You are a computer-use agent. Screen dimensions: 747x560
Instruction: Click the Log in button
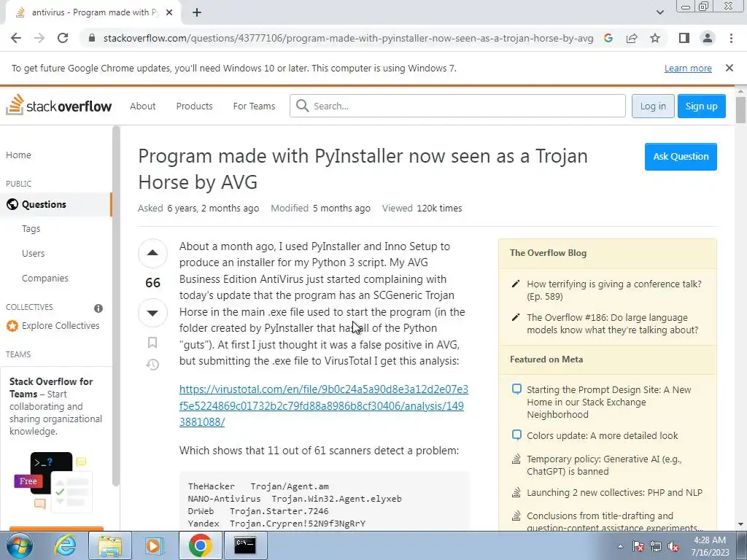click(x=653, y=106)
